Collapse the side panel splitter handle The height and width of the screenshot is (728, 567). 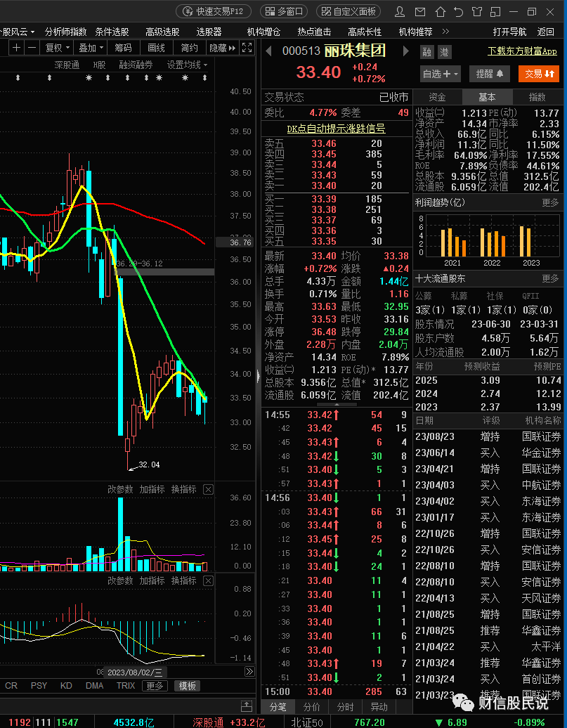pos(258,375)
